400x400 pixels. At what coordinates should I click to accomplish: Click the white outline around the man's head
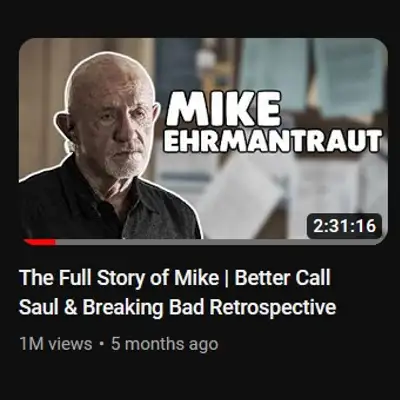click(110, 54)
